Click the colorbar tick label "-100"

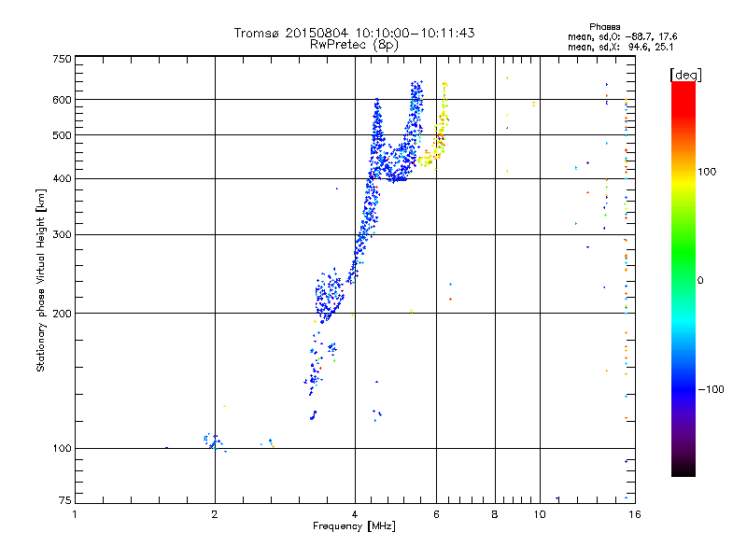[711, 389]
